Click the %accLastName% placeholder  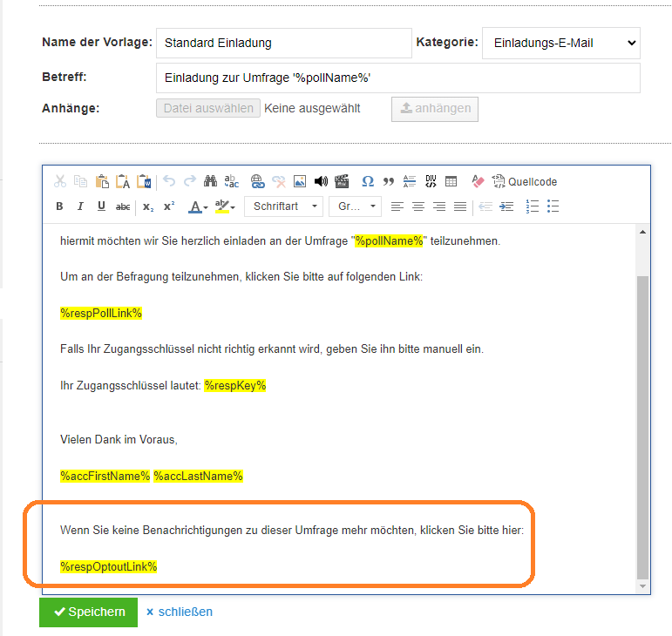199,476
